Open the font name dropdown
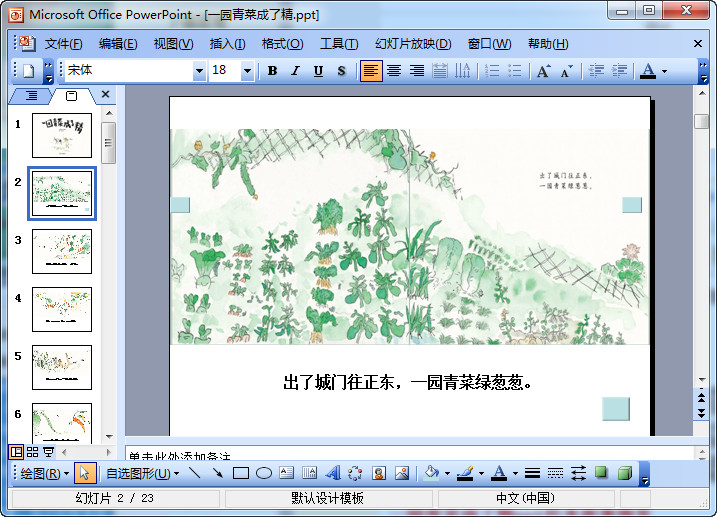Image resolution: width=717 pixels, height=517 pixels. (199, 71)
